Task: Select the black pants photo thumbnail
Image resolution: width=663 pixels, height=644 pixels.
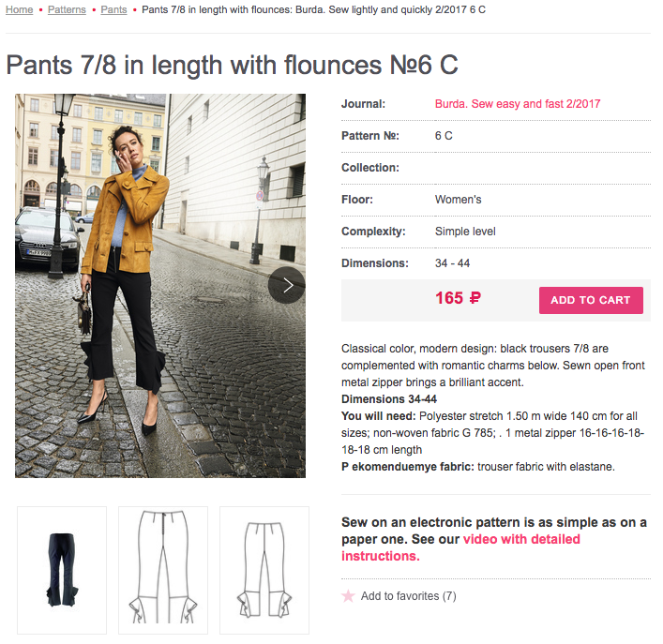Action: [x=62, y=570]
